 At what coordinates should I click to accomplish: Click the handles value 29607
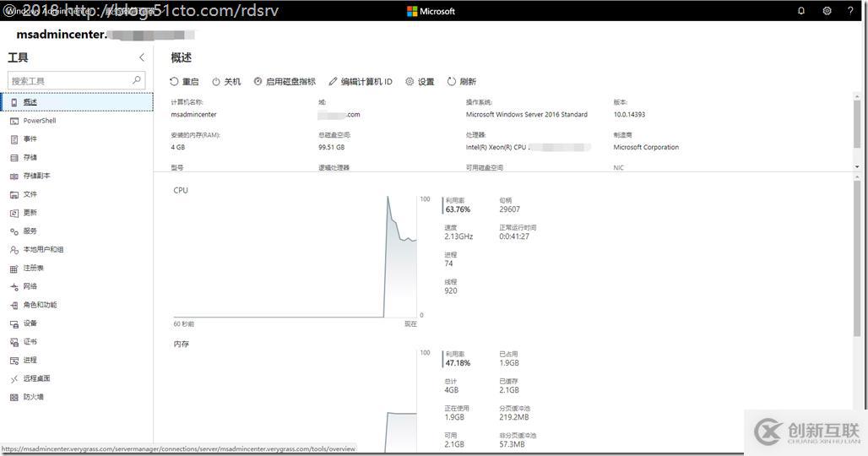pyautogui.click(x=510, y=209)
